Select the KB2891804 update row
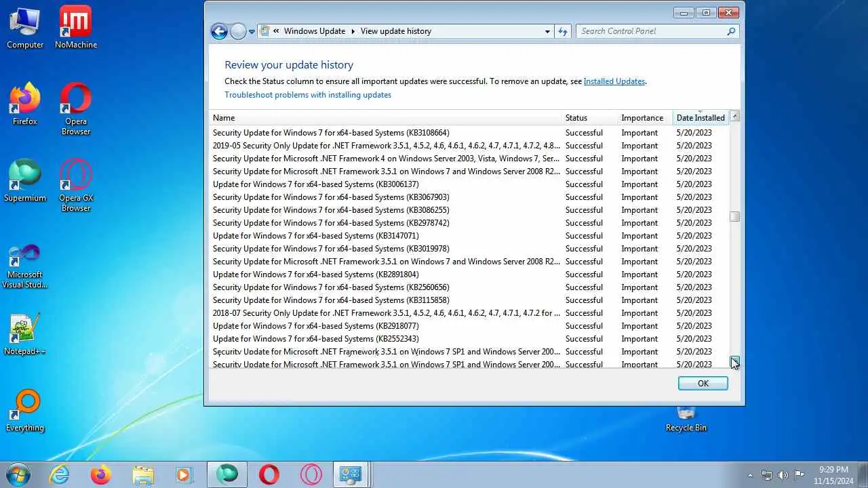Screen dimensions: 868x488 [469, 274]
